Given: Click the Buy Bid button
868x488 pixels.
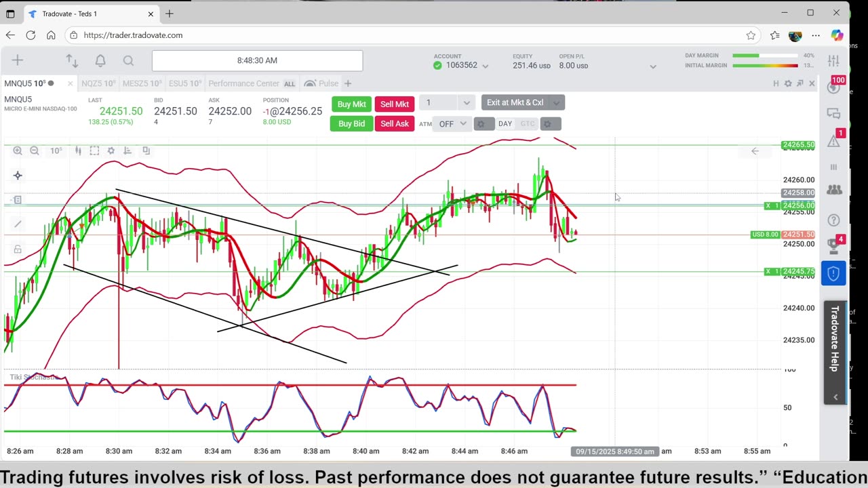Looking at the screenshot, I should click(351, 123).
